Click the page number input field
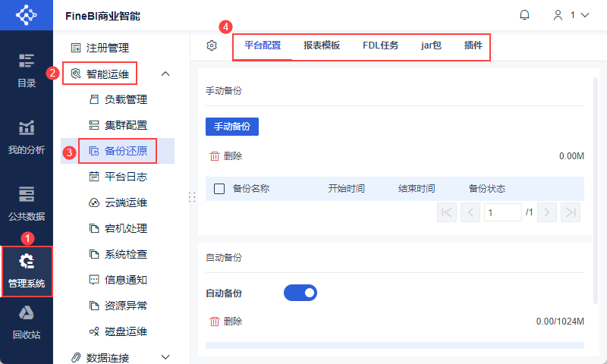 click(502, 212)
